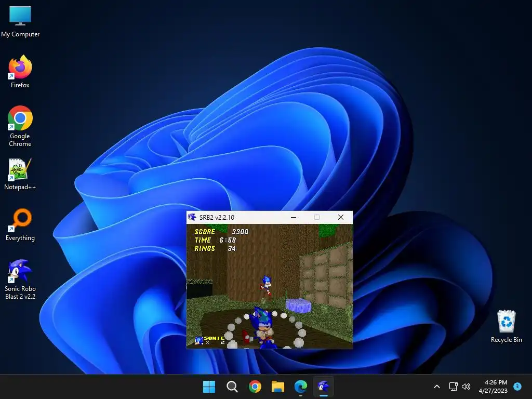532x399 pixels.
Task: Click the RINGS 34 counter in game
Action: [215, 248]
